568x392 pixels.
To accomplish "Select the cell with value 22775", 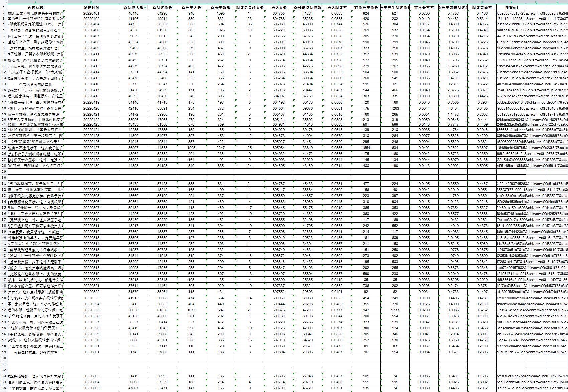I will 133,84.
